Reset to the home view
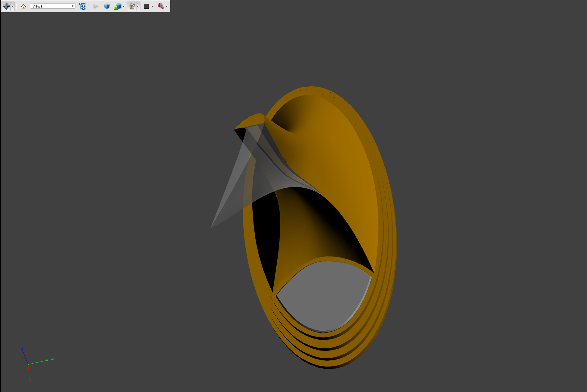The height and width of the screenshot is (392, 587). 23,6
